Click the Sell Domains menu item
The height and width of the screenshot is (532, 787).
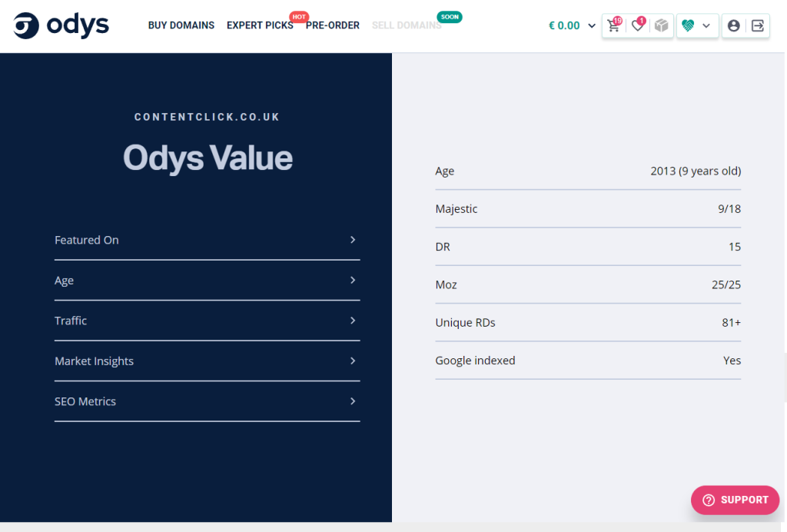tap(407, 25)
